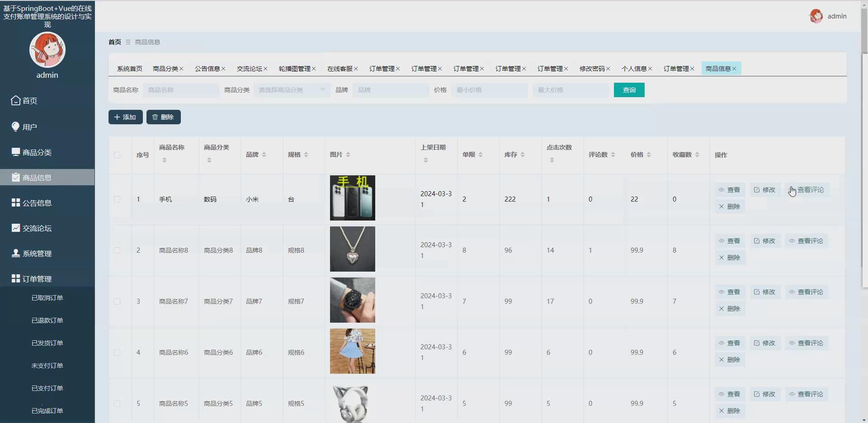Sort table by 图片 column arrows
The width and height of the screenshot is (868, 423).
click(x=348, y=155)
